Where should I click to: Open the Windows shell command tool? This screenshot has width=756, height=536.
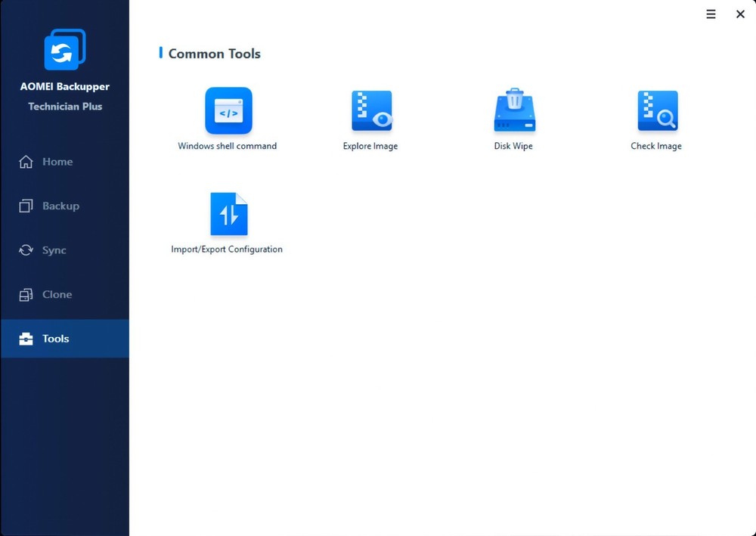pos(228,110)
